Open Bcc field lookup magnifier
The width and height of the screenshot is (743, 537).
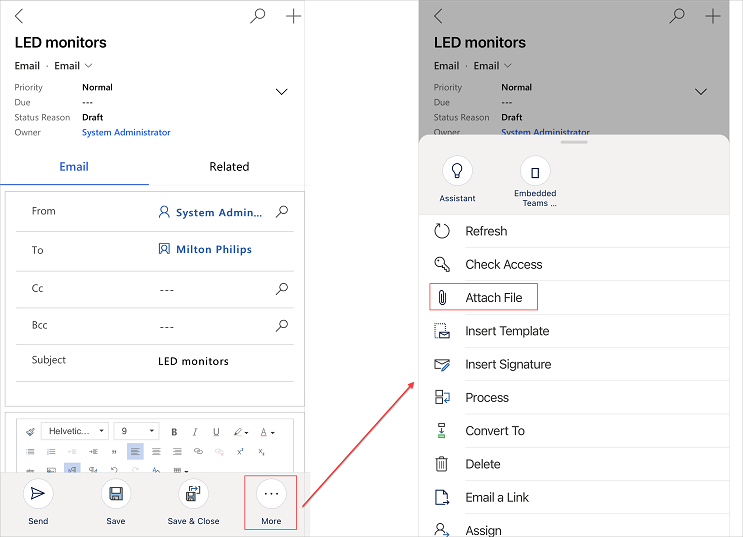[x=282, y=326]
